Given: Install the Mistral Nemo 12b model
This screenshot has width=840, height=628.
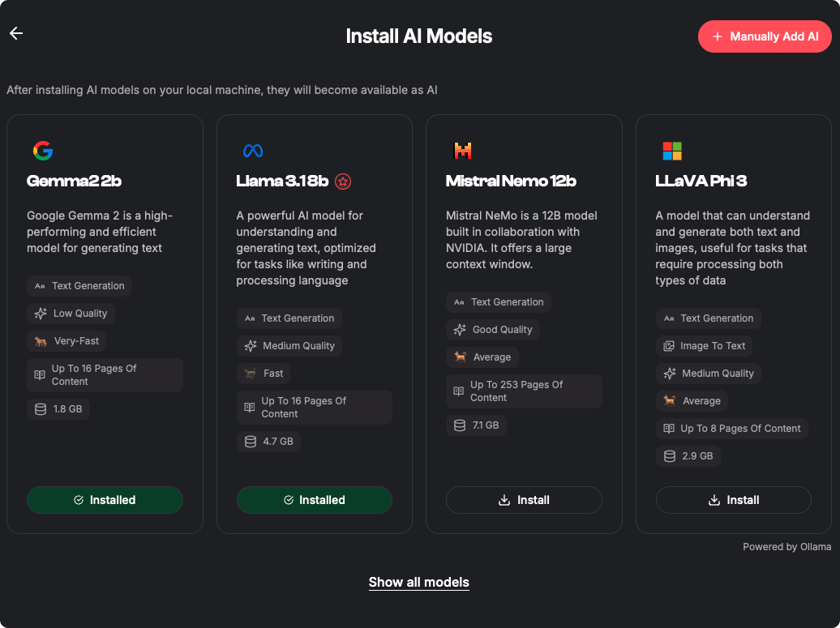Looking at the screenshot, I should click(524, 499).
